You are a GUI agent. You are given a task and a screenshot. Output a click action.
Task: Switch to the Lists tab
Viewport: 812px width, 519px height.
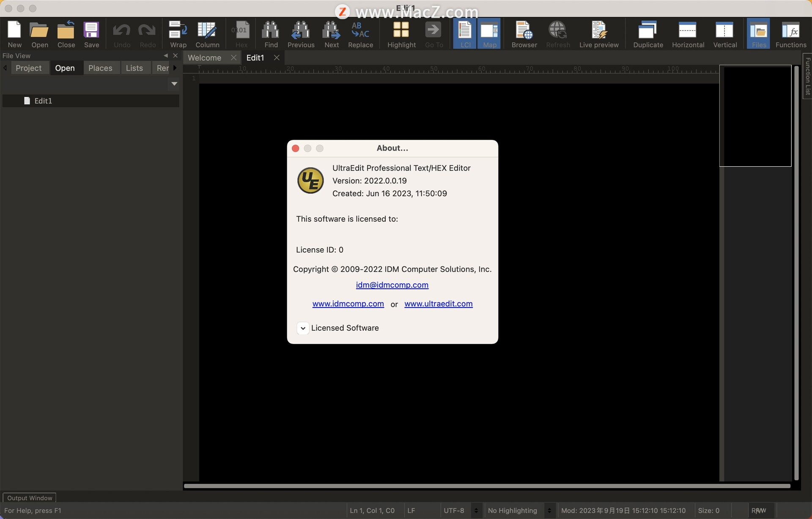[134, 67]
